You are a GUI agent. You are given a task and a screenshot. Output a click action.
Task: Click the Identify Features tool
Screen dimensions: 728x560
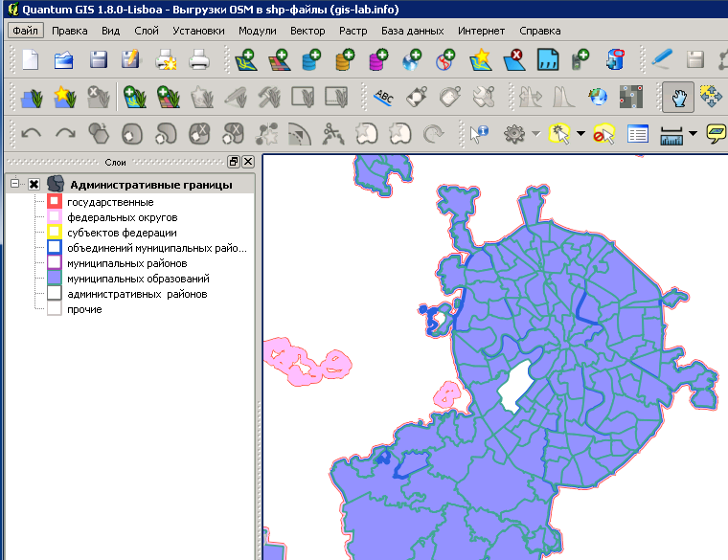click(479, 133)
